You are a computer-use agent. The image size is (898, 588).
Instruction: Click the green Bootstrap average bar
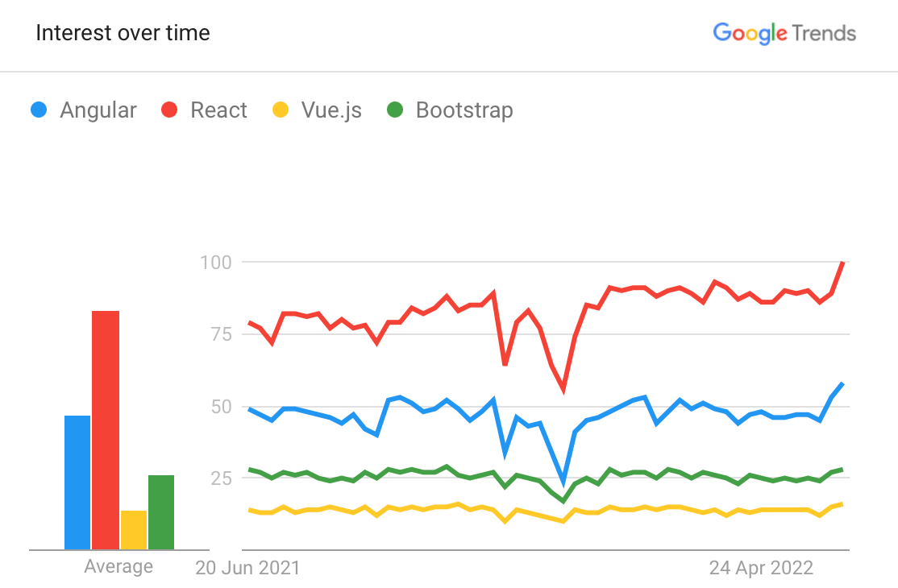tap(161, 512)
